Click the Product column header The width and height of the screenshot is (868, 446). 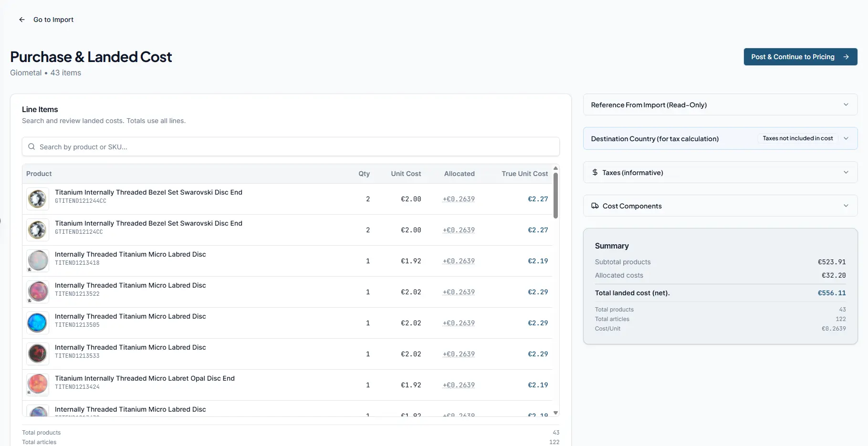point(39,174)
